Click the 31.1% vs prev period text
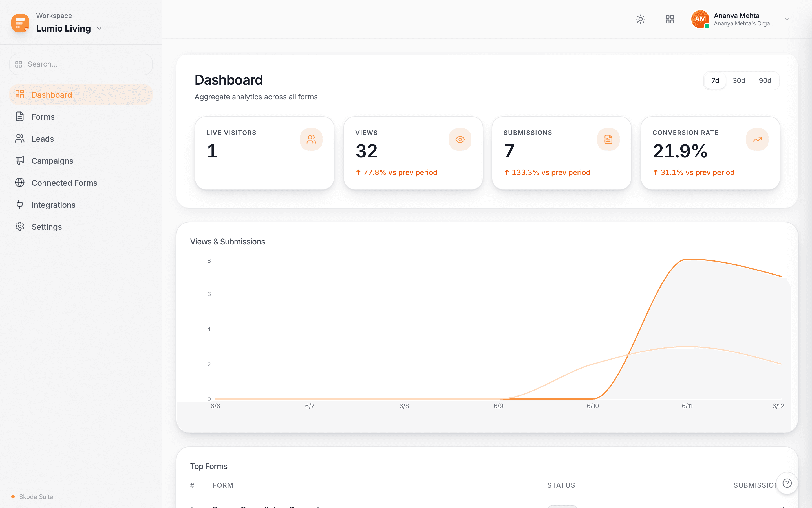The height and width of the screenshot is (508, 812). (x=694, y=172)
